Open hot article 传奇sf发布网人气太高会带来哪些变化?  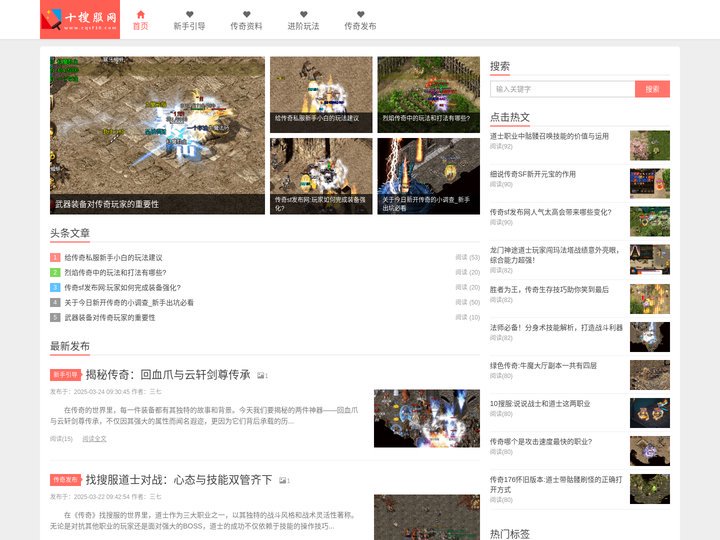pos(551,213)
